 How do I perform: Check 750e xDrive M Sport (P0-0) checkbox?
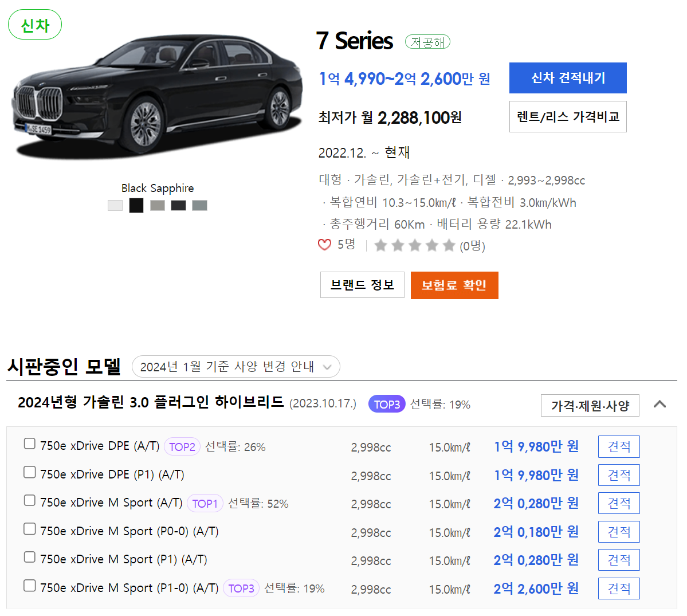[x=29, y=529]
